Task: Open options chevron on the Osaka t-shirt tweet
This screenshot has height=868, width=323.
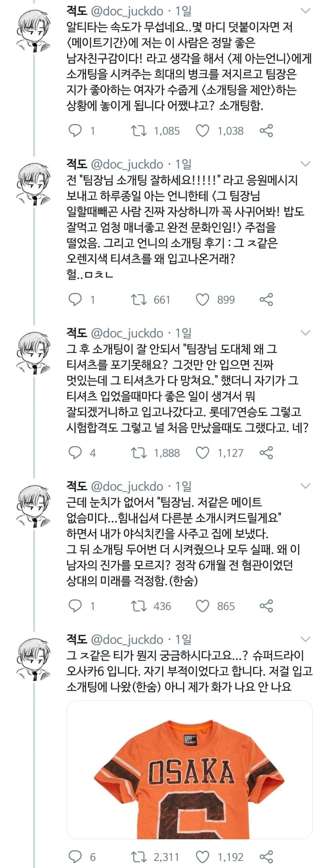Action: click(305, 639)
